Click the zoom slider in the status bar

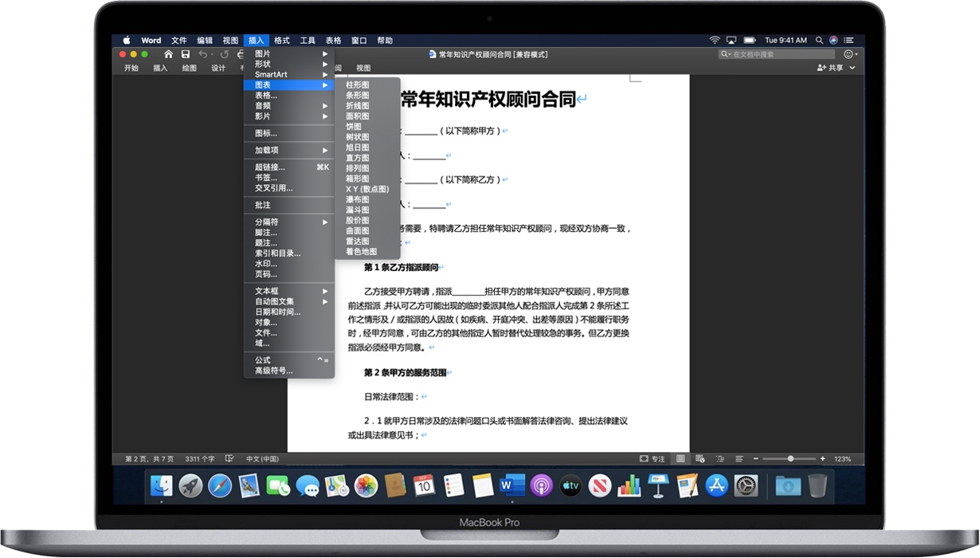coord(790,458)
